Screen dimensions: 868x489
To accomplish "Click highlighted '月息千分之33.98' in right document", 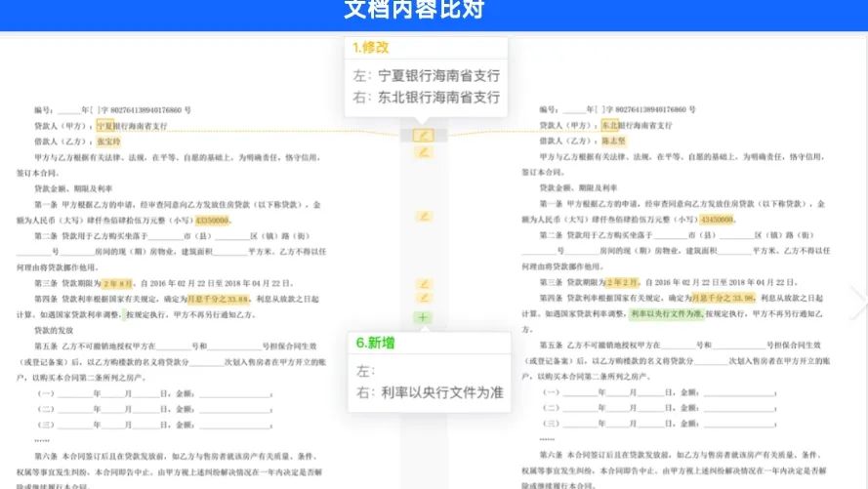I will [723, 298].
